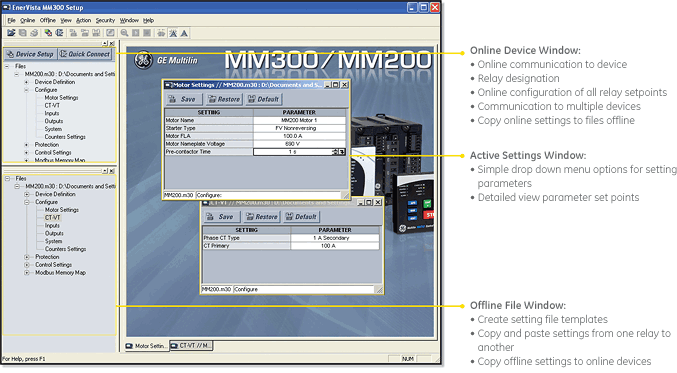The image size is (677, 373).
Task: Click GE Multilin logo emblem
Action: click(143, 60)
